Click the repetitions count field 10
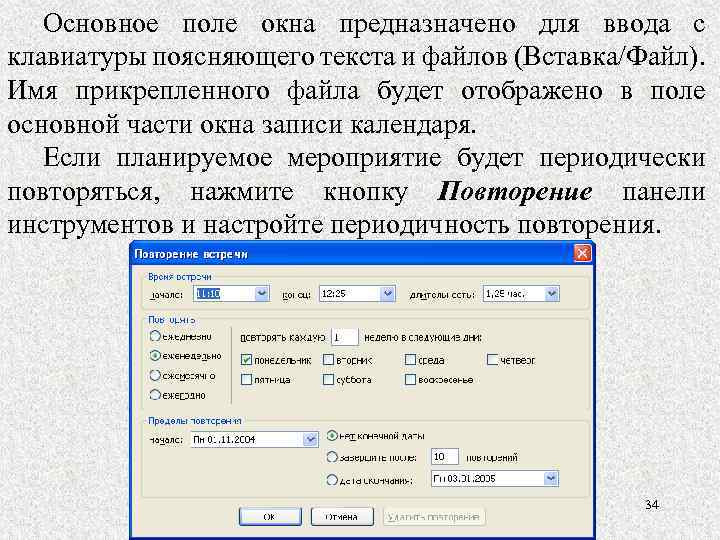The height and width of the screenshot is (540, 720). 445,456
